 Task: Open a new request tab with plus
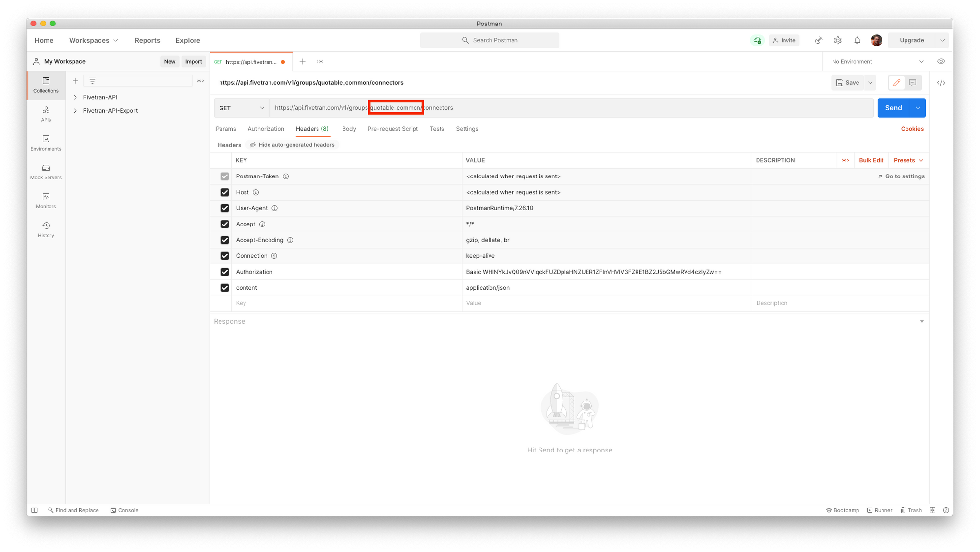[302, 62]
